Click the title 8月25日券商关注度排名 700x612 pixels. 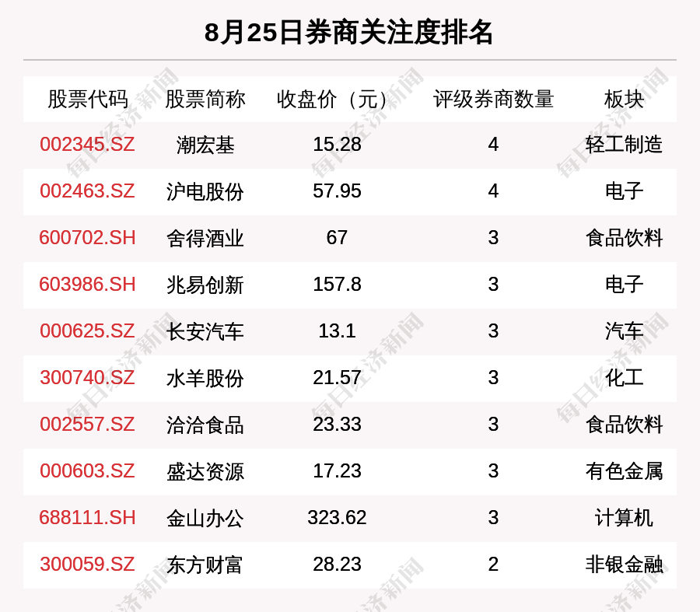point(348,32)
